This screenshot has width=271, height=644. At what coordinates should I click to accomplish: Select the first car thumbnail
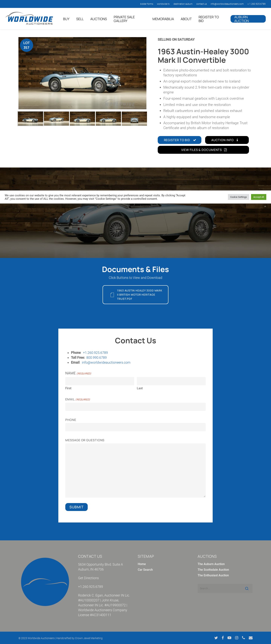(x=30, y=119)
